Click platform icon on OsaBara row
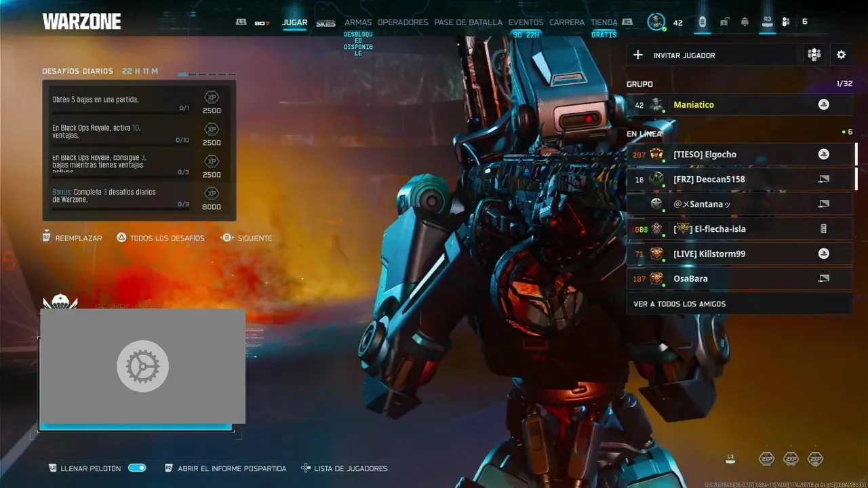 point(823,278)
